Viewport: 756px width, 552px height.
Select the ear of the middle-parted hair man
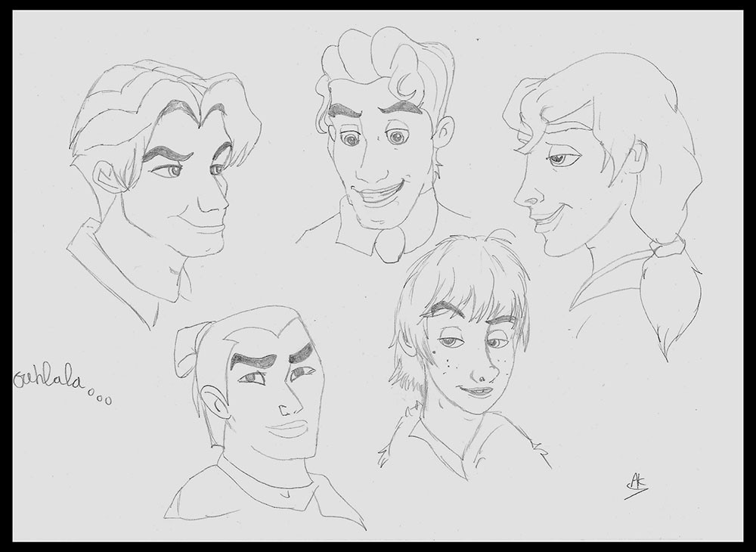tap(107, 176)
